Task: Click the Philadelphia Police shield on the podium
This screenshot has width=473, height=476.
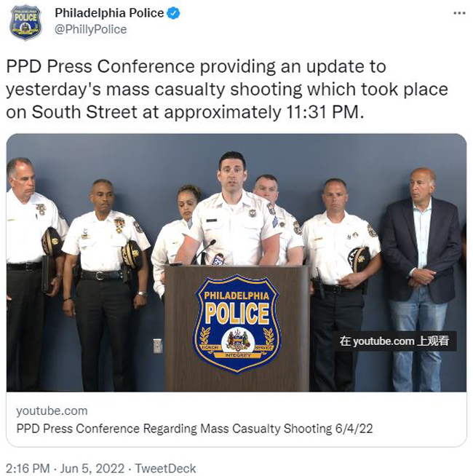Action: [236, 323]
